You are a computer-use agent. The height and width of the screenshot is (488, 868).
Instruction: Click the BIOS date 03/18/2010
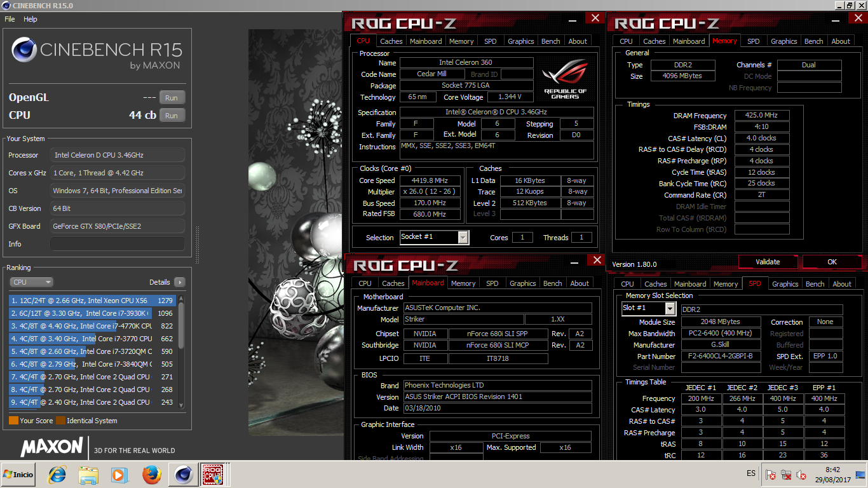coord(497,409)
